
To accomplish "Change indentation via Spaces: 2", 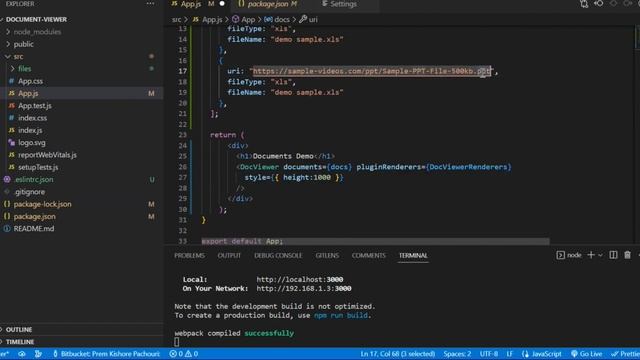I will [457, 354].
